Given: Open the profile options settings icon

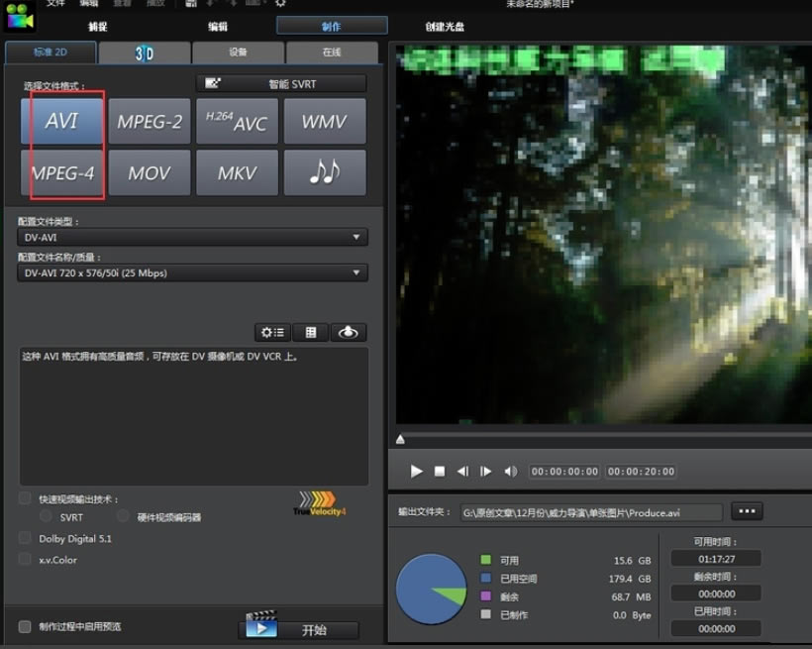Looking at the screenshot, I should click(x=272, y=332).
